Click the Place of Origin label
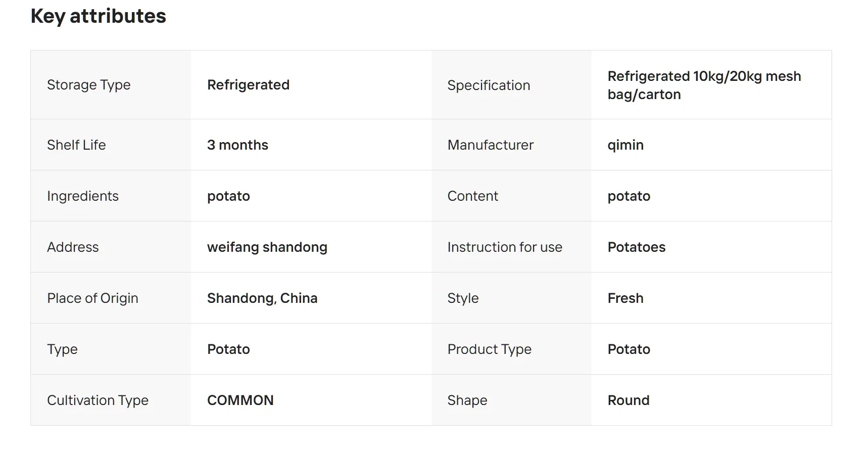 click(92, 298)
